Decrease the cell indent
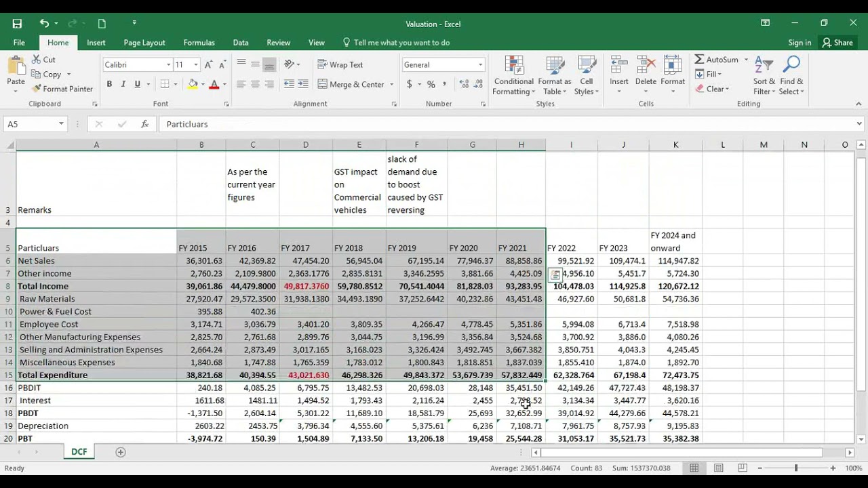This screenshot has width=868, height=488. 289,84
